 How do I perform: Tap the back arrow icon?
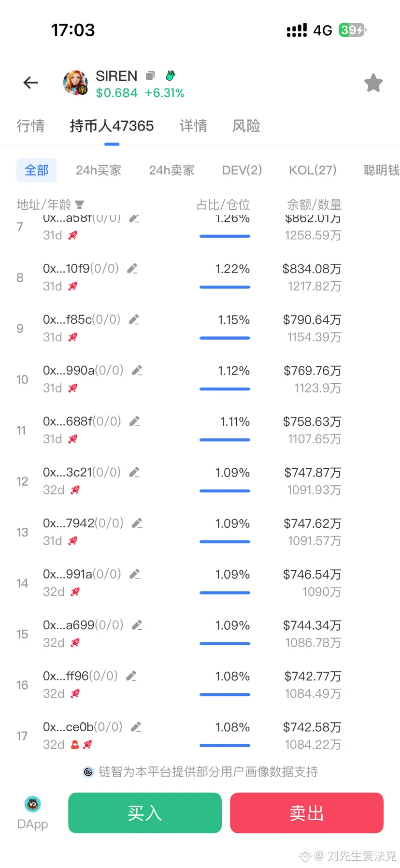tap(30, 83)
